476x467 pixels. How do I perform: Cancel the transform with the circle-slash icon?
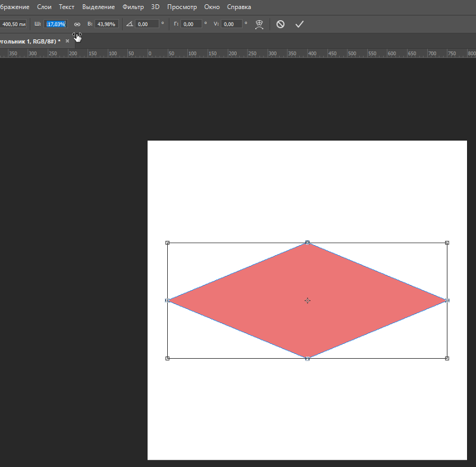[280, 24]
